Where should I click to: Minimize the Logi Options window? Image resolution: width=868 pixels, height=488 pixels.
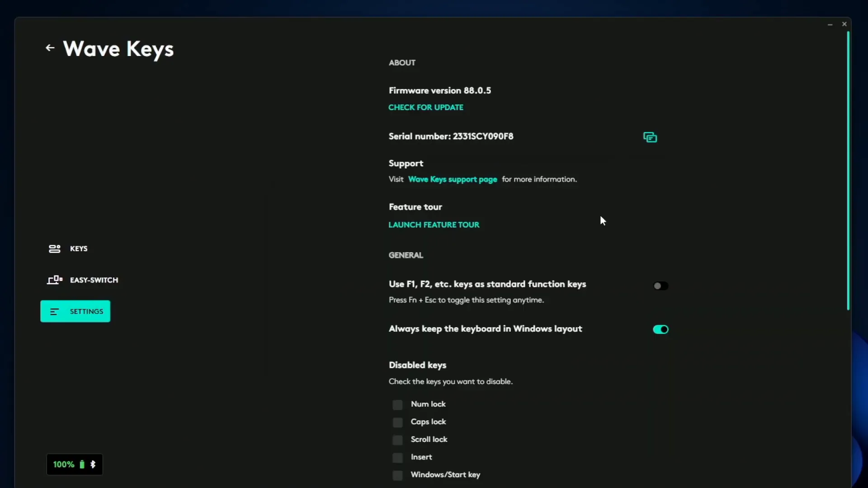tap(830, 24)
